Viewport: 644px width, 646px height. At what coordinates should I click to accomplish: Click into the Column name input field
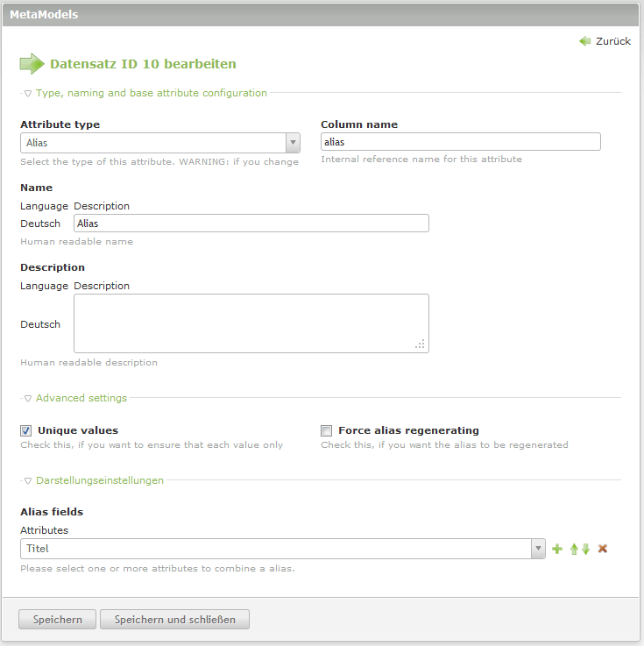tap(460, 142)
